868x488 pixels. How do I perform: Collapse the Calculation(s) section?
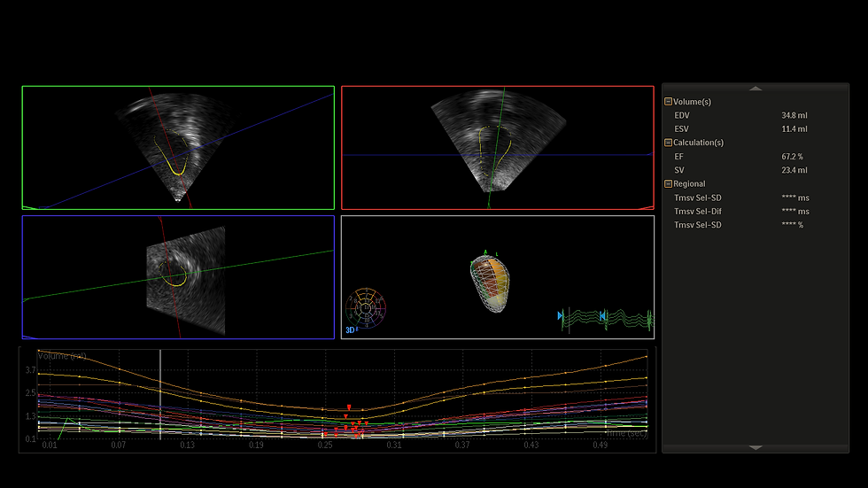668,143
